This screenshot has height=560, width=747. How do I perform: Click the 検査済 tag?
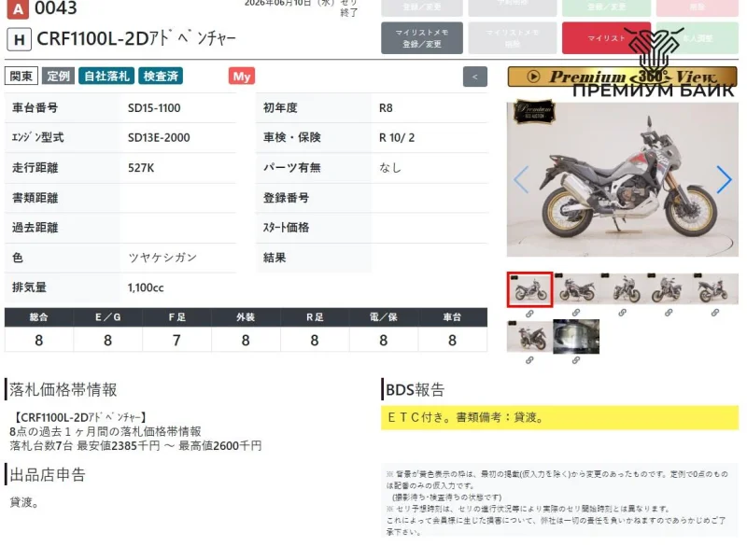click(161, 77)
